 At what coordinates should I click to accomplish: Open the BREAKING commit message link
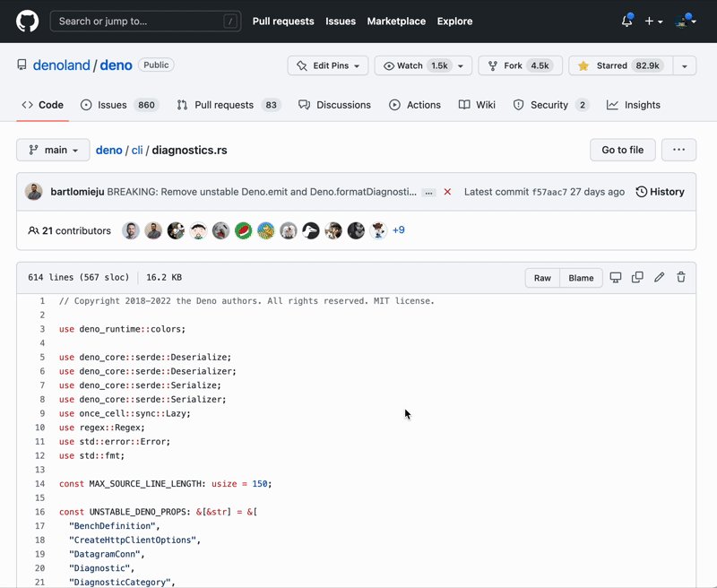(x=262, y=192)
